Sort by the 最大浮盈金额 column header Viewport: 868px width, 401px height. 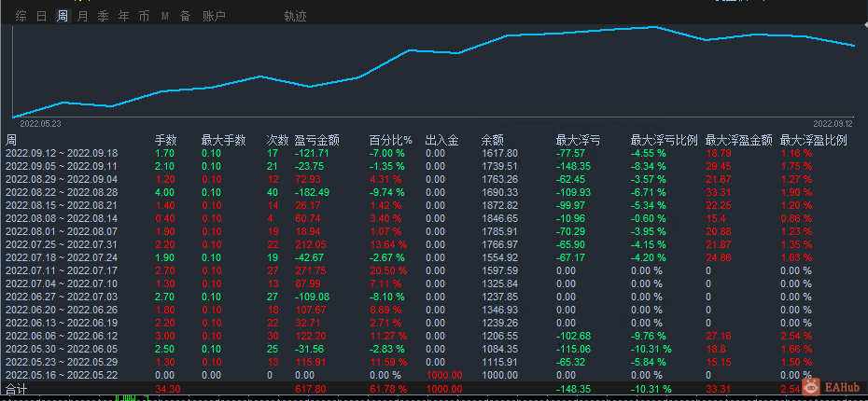click(x=738, y=141)
